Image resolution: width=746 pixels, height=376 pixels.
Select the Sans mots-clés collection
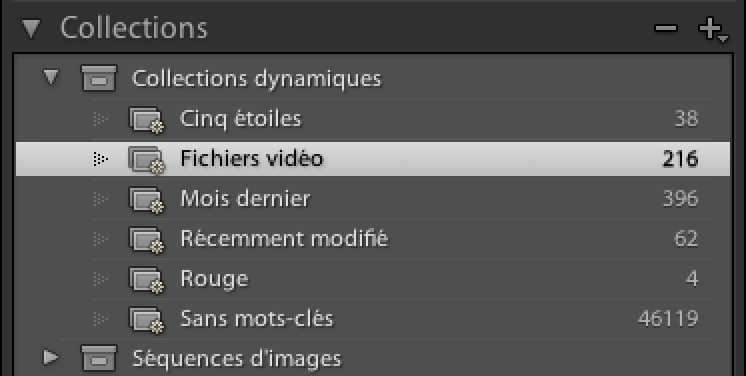coord(373,319)
